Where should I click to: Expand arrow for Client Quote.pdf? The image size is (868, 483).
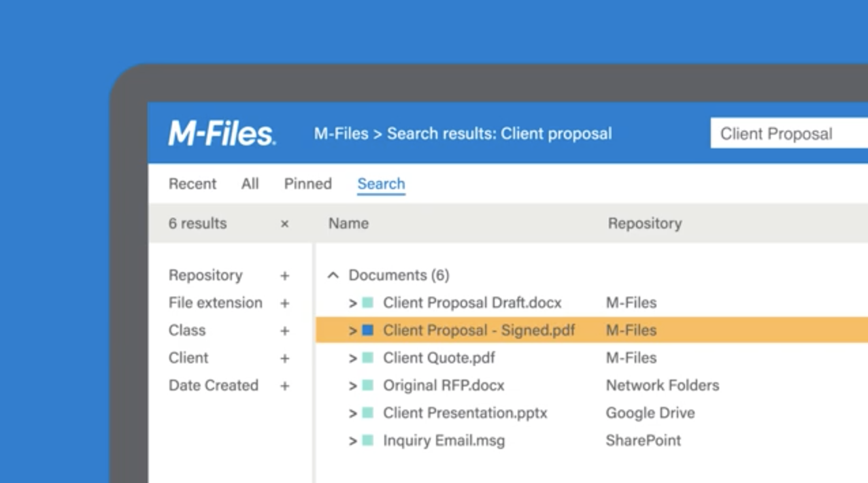pyautogui.click(x=353, y=359)
